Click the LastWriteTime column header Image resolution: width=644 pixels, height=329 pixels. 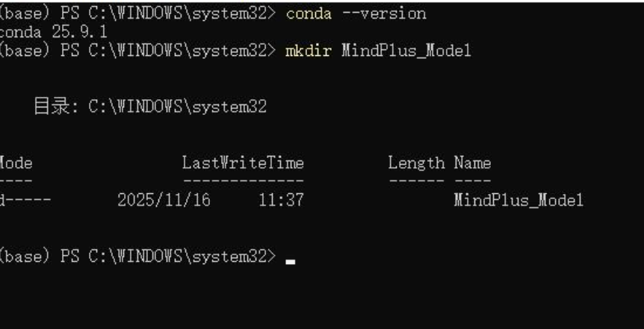tap(243, 163)
